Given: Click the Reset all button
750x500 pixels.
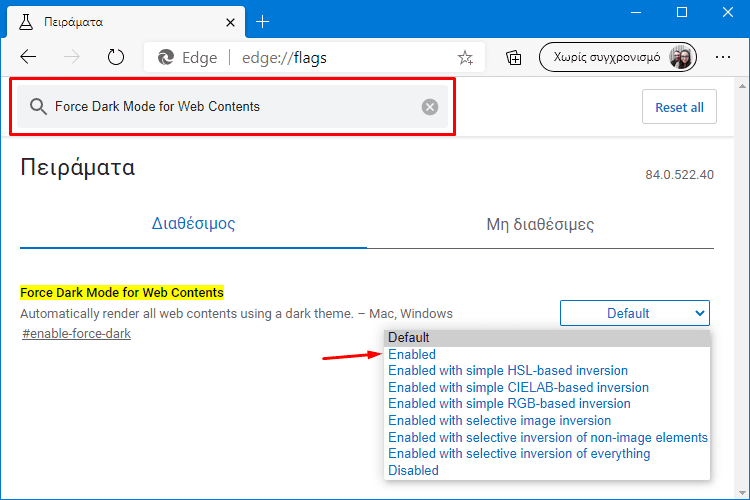Looking at the screenshot, I should point(679,107).
